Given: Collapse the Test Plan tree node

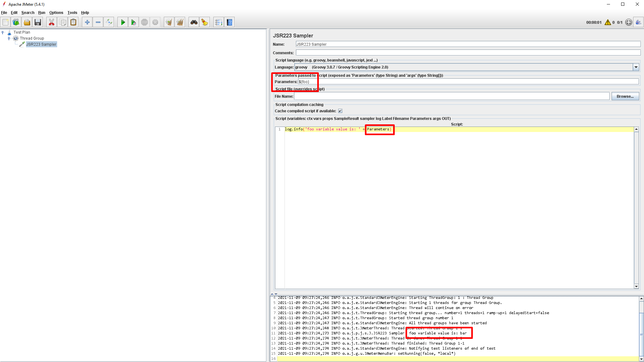Looking at the screenshot, I should [3, 32].
